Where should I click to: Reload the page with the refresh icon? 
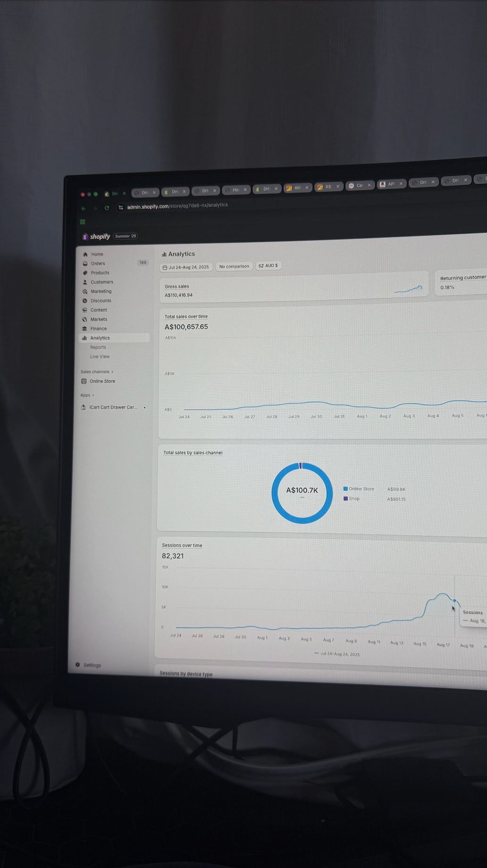[107, 208]
